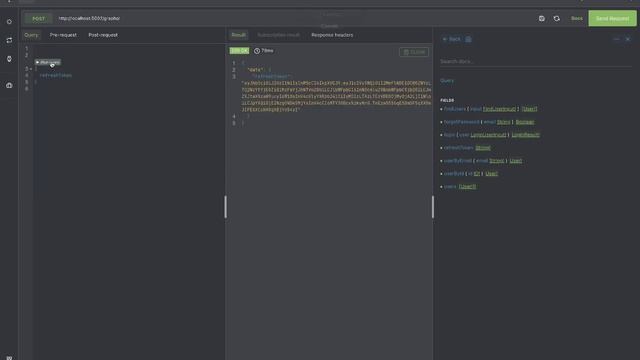
Task: Click the Clear result button
Action: point(414,52)
